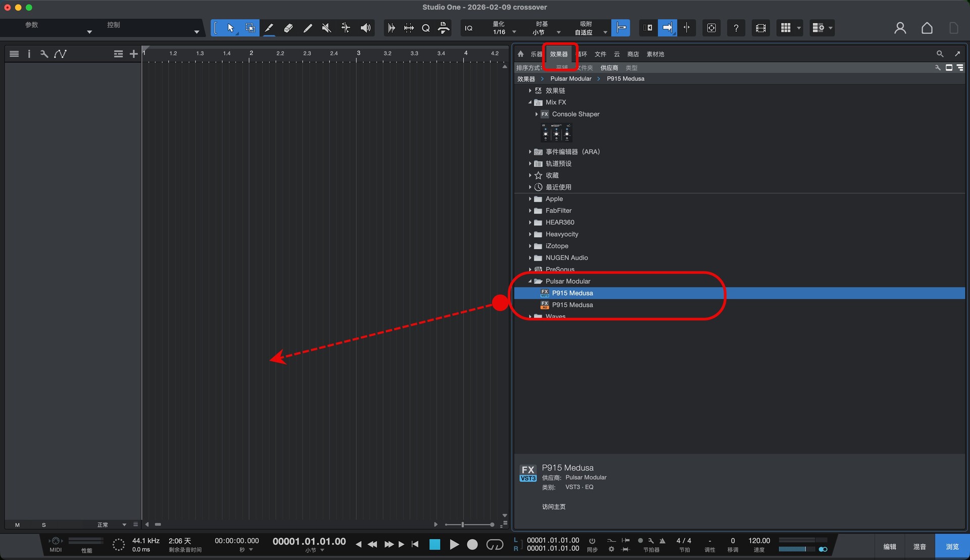Viewport: 970px width, 560px height.
Task: Select the Eraser tool
Action: (288, 28)
